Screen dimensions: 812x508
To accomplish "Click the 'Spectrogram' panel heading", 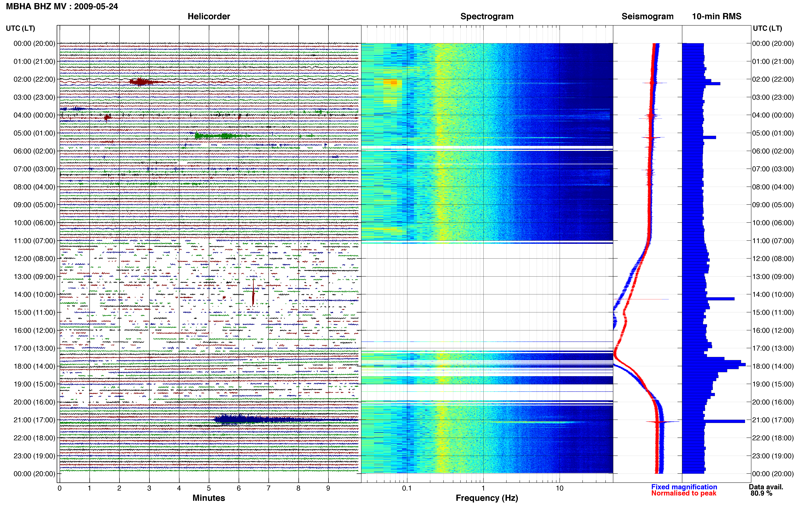I will (487, 16).
